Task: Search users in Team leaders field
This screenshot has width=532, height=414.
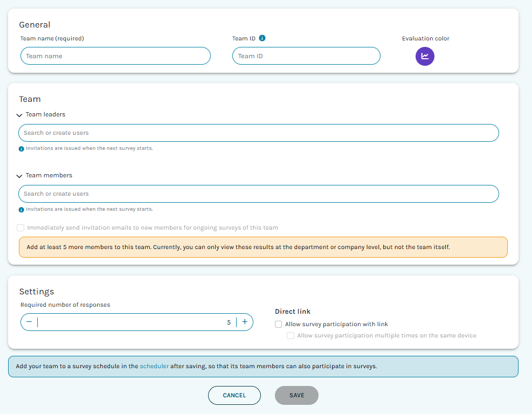Action: pyautogui.click(x=259, y=133)
